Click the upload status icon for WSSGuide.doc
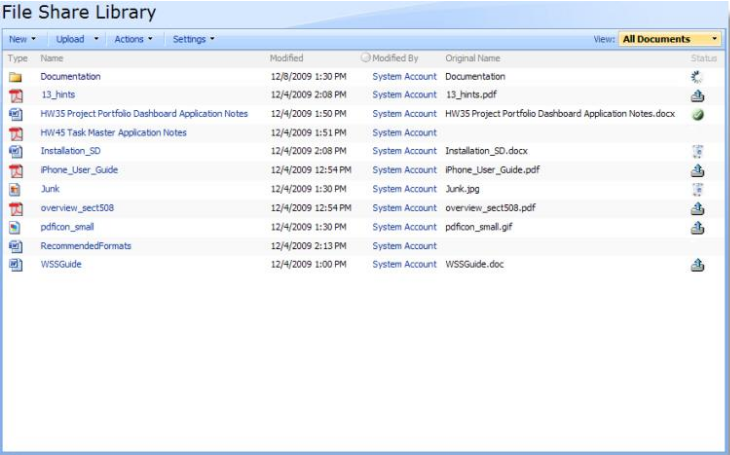Viewport: 730px width, 455px height. point(697,265)
